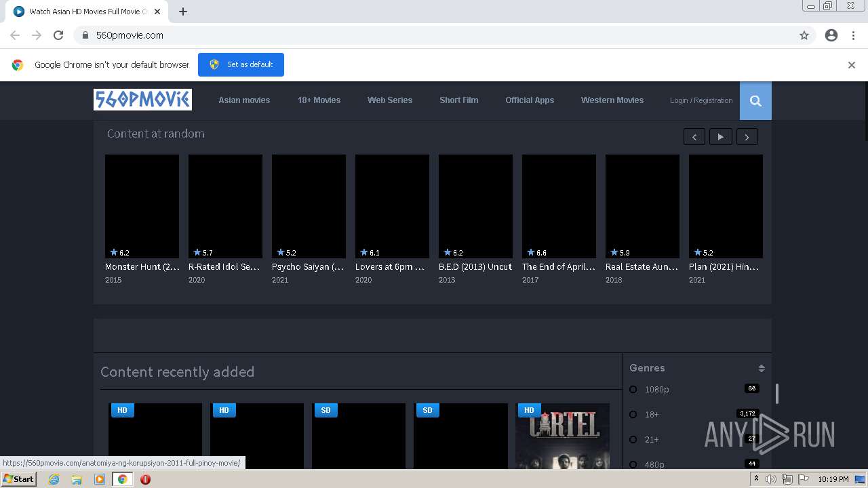Open Real Estate Aunt movie poster

point(642,206)
